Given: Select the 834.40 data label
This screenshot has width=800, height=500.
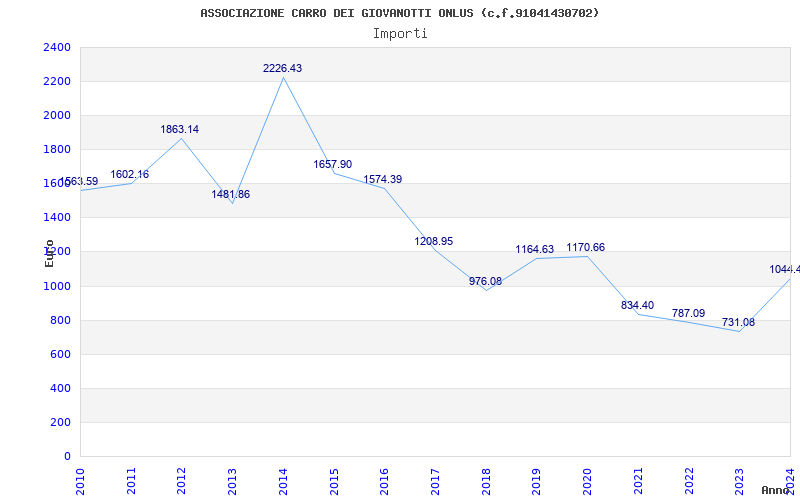Looking at the screenshot, I should tap(637, 306).
